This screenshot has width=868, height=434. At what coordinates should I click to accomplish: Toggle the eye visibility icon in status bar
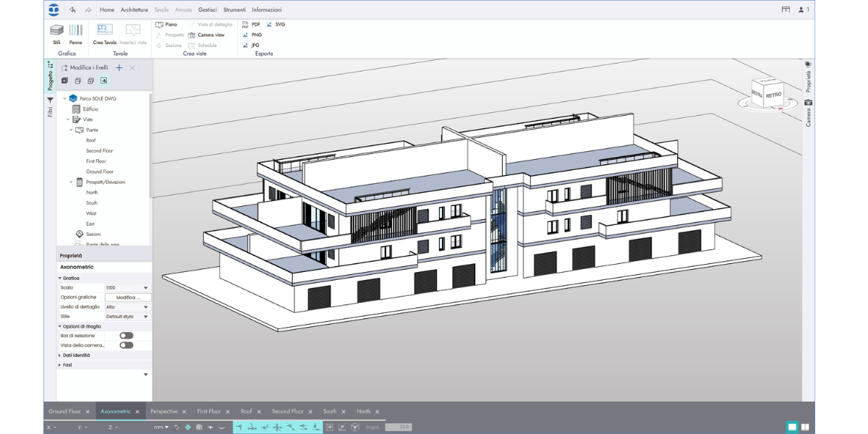(210, 427)
